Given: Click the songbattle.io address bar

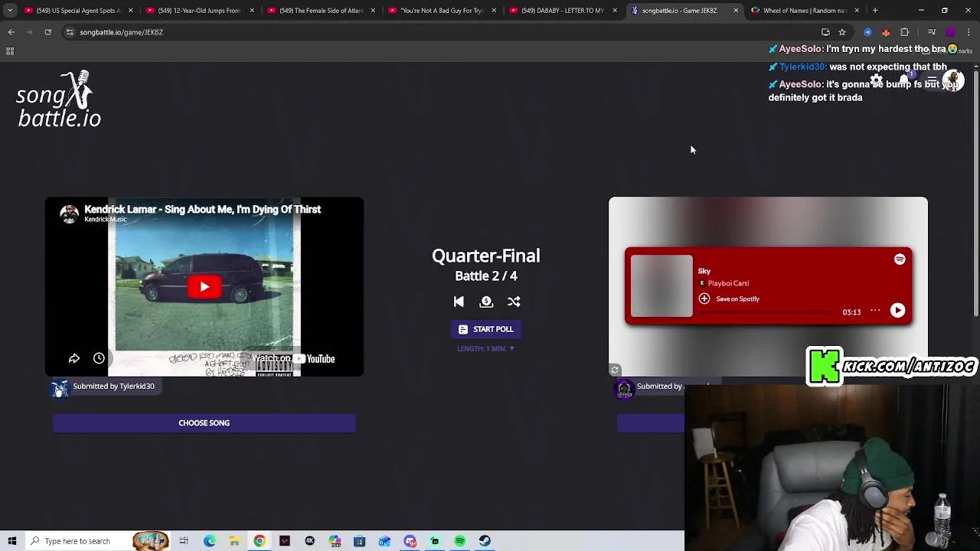Looking at the screenshot, I should (444, 32).
